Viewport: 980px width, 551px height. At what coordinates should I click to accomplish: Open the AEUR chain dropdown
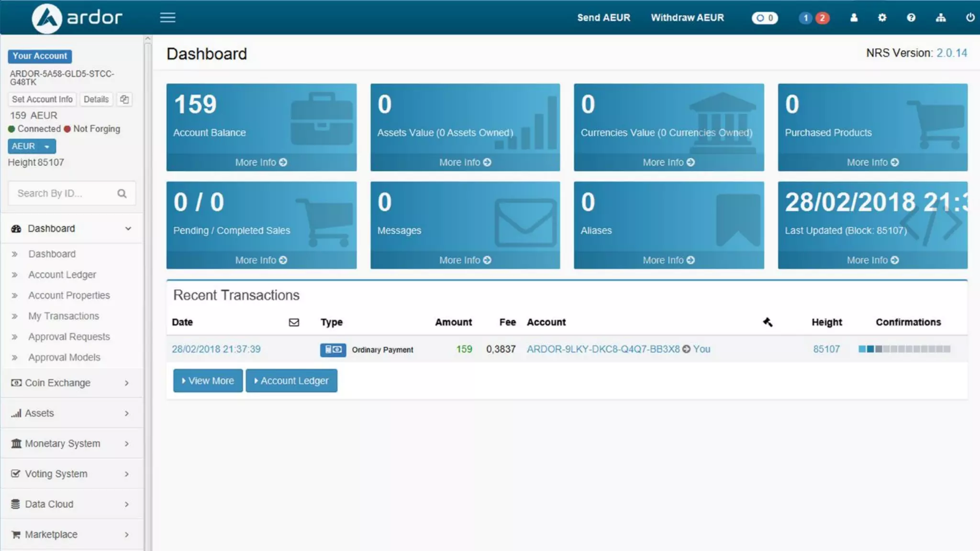tap(32, 146)
